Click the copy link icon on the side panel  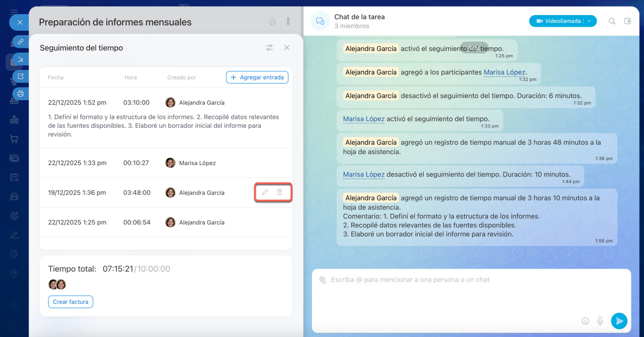click(21, 42)
